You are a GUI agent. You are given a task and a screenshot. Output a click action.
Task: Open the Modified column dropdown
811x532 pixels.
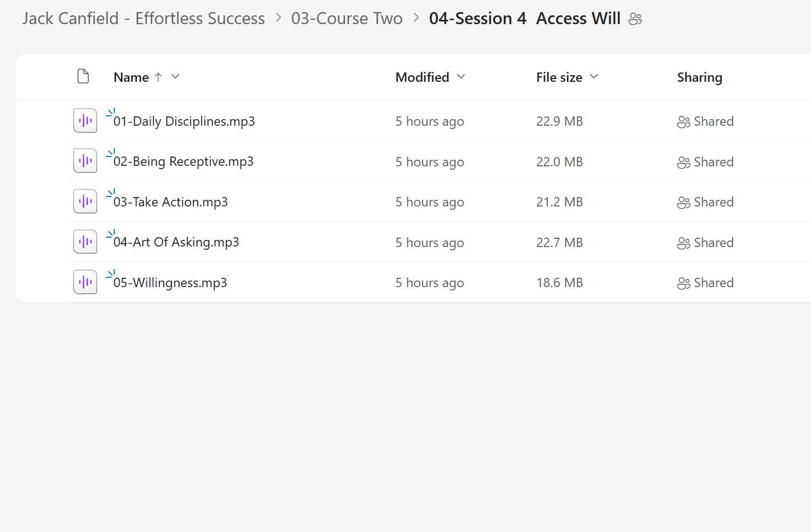coord(460,77)
